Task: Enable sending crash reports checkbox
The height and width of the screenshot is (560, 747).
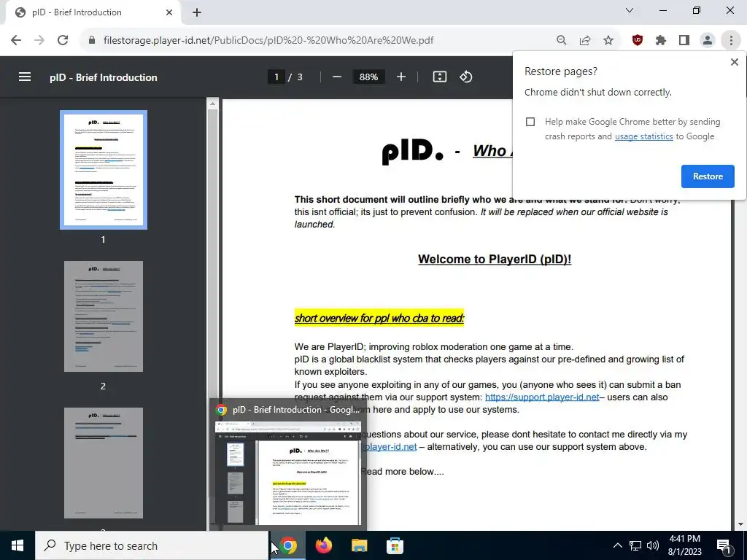Action: pyautogui.click(x=530, y=122)
